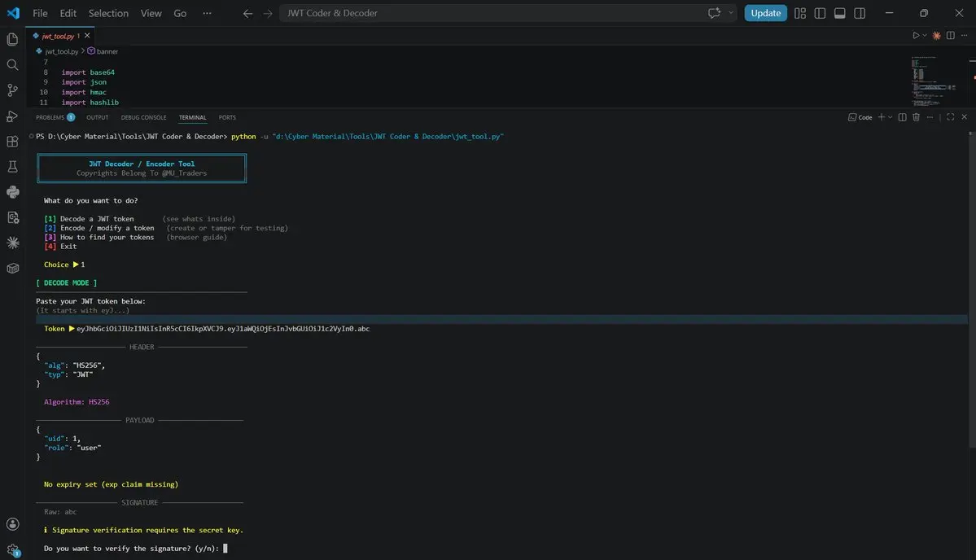The width and height of the screenshot is (976, 560).
Task: Click the 'import hashlib' code line
Action: click(90, 102)
